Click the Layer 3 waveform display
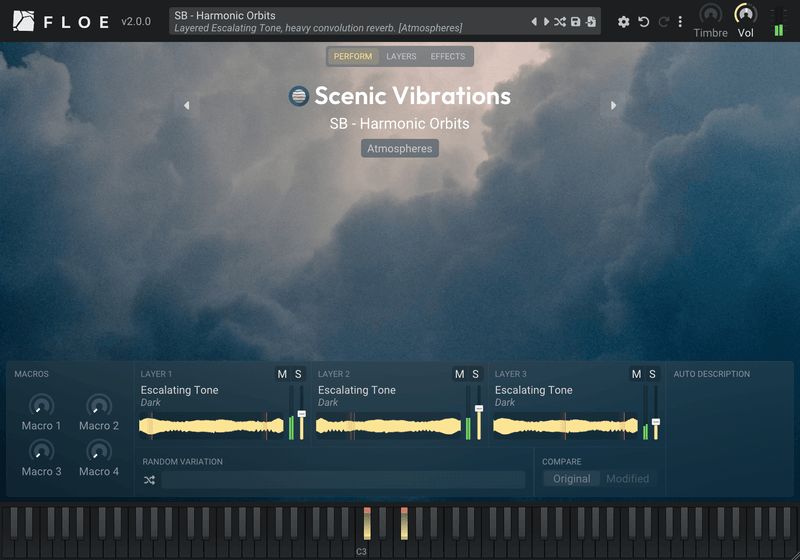The image size is (800, 560). pos(565,426)
